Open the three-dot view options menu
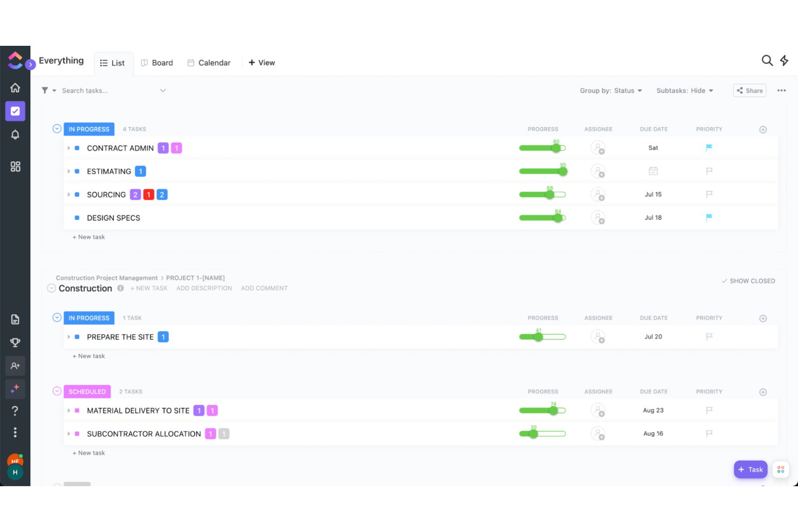Screen dimensions: 798x532 coord(781,91)
